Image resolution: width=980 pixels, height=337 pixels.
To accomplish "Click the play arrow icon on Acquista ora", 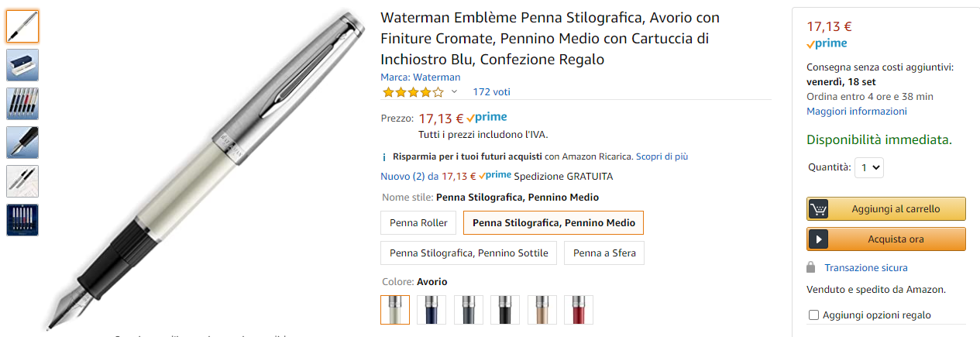I will [x=818, y=239].
